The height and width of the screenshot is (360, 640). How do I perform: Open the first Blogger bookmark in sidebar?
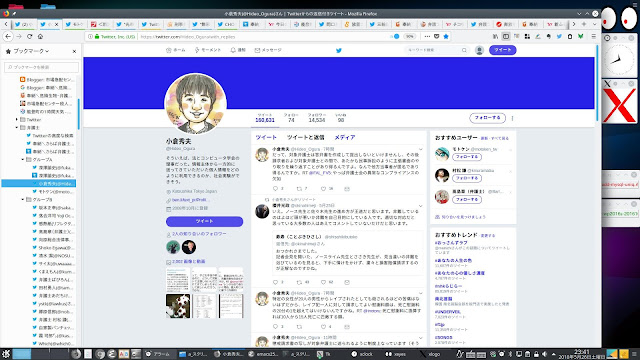tap(47, 80)
